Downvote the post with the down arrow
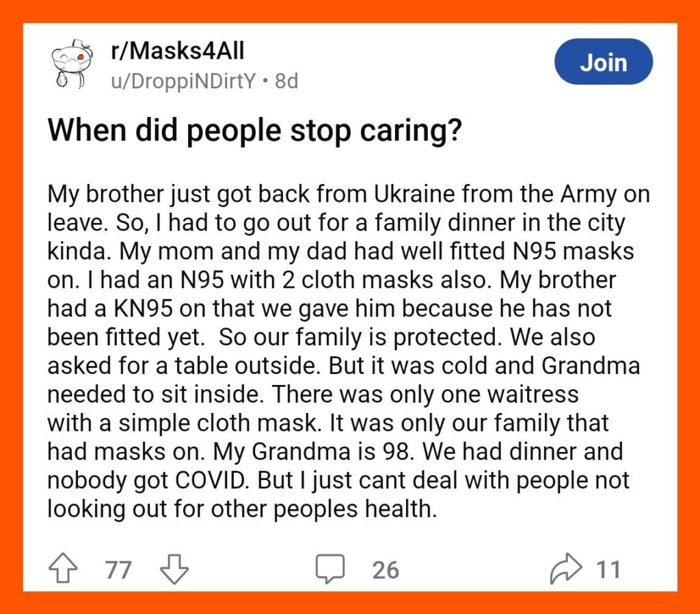Image resolution: width=700 pixels, height=614 pixels. tap(174, 569)
